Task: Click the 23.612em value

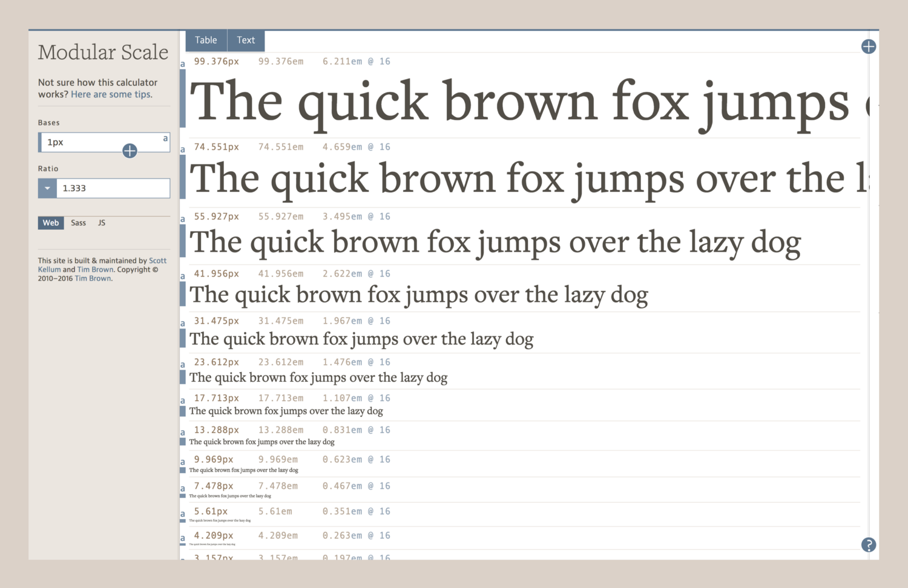Action: [x=281, y=362]
